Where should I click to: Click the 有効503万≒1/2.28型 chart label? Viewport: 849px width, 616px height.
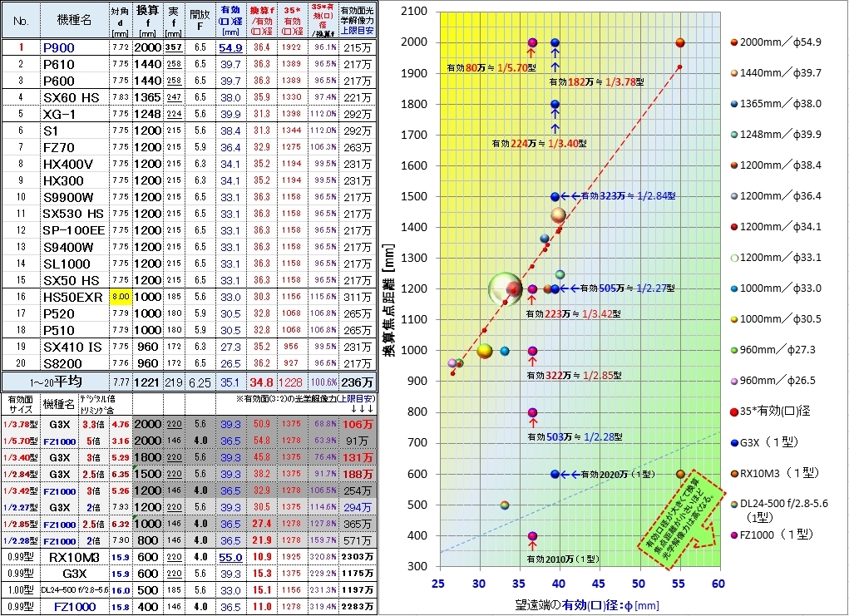pyautogui.click(x=575, y=436)
